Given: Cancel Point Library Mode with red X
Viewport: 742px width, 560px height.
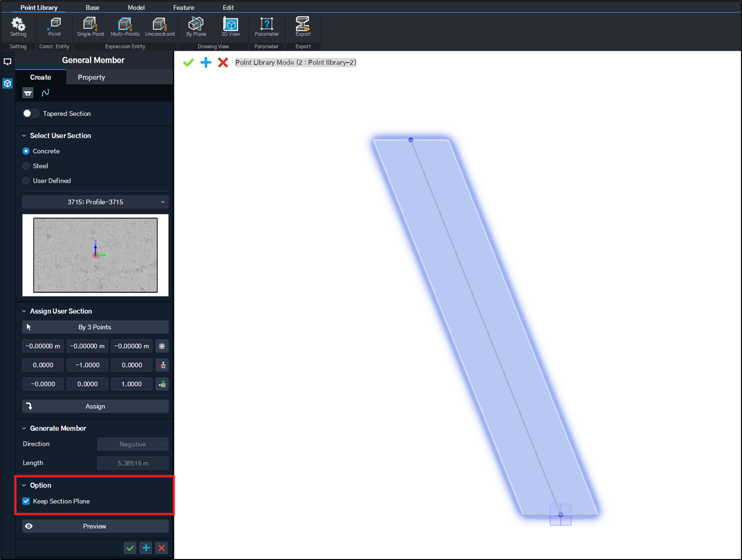Looking at the screenshot, I should [223, 62].
